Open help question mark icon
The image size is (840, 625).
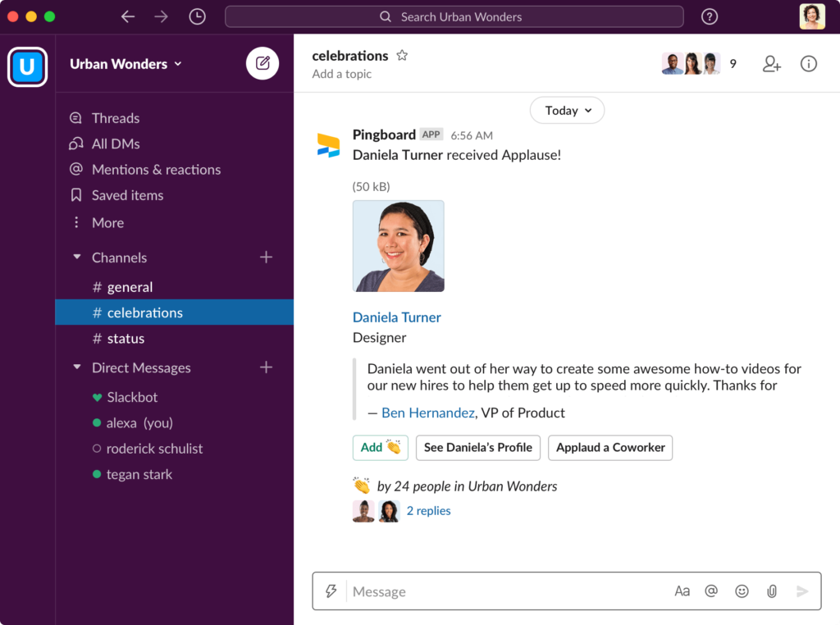point(710,16)
